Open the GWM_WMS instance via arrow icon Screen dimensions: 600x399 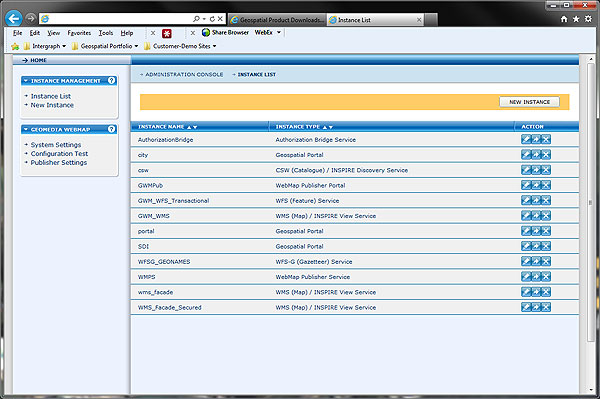[x=536, y=215]
